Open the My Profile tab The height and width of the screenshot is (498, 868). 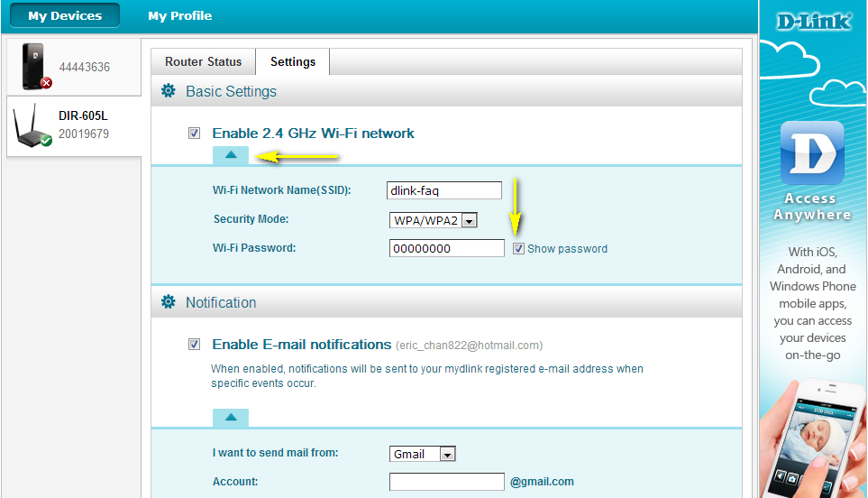click(180, 15)
